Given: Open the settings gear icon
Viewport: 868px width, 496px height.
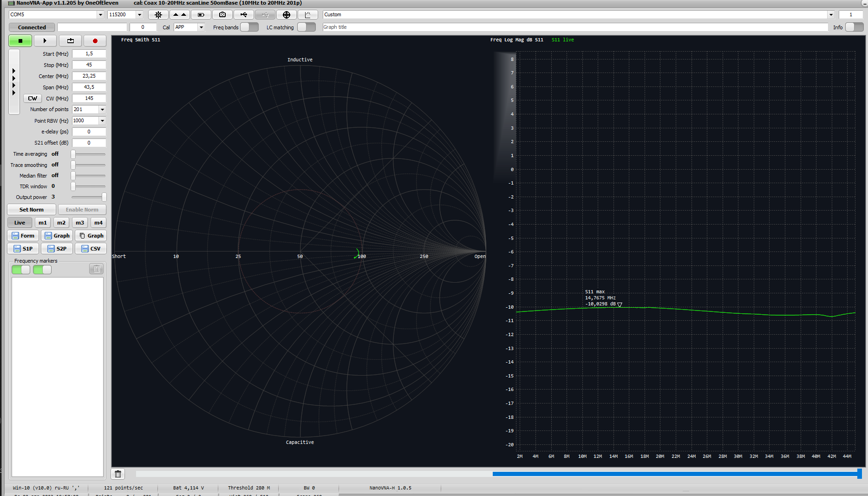Looking at the screenshot, I should click(158, 14).
